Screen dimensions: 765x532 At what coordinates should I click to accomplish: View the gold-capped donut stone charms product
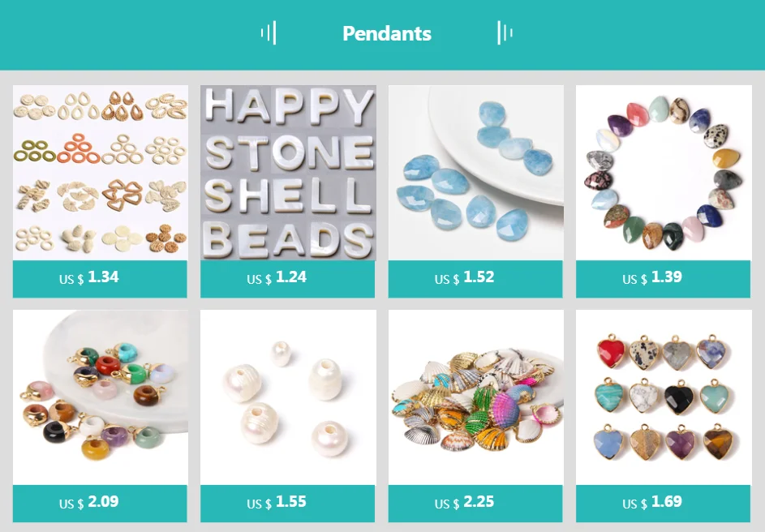point(100,397)
